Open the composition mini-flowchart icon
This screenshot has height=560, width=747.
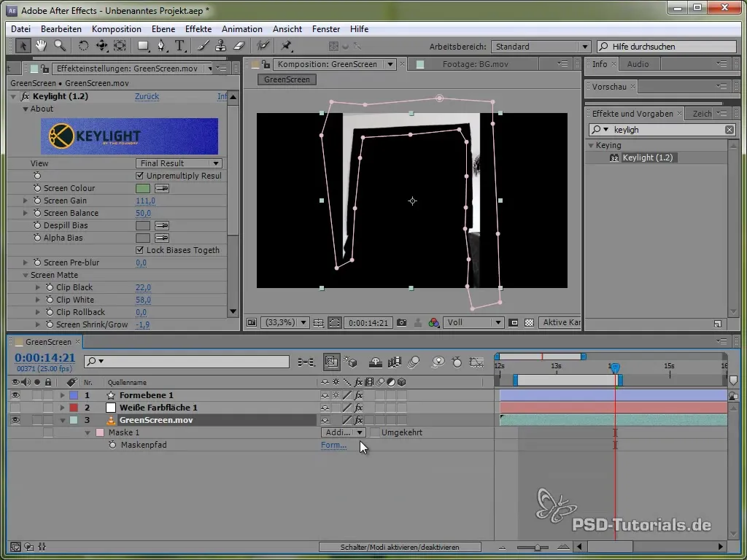306,362
